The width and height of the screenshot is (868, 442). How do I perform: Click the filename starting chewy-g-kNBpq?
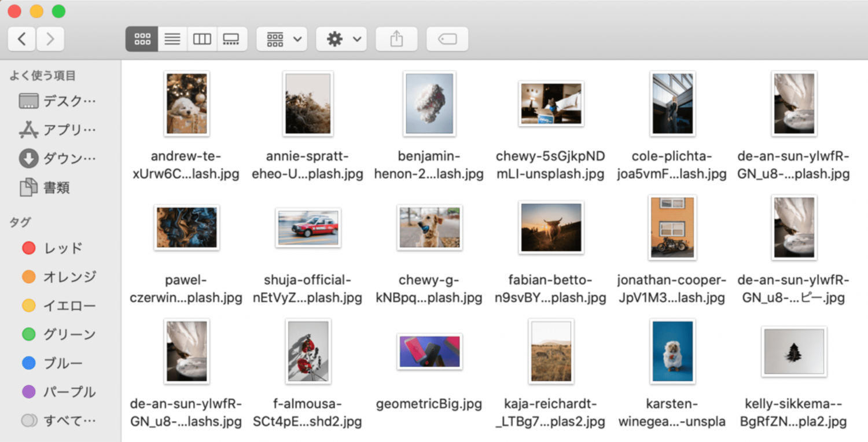pyautogui.click(x=429, y=289)
